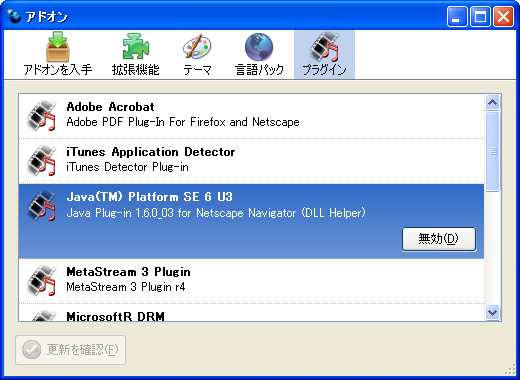Select the Adobe Acrobat row title
Image resolution: width=520 pixels, height=380 pixels.
(x=110, y=107)
